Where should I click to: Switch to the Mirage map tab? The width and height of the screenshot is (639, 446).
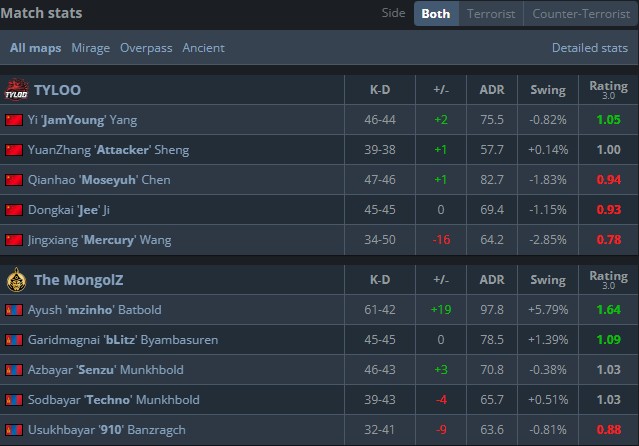[x=90, y=48]
